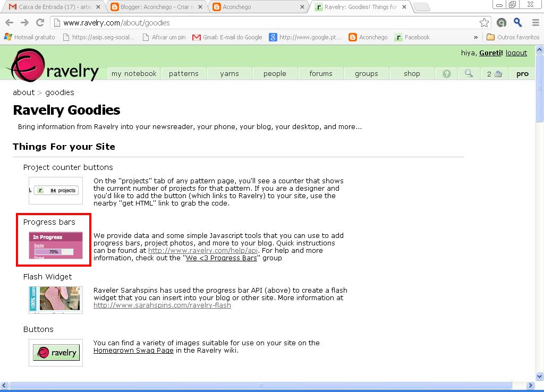Open the google.pt bookmark
Image resolution: width=544 pixels, height=392 pixels.
(305, 37)
